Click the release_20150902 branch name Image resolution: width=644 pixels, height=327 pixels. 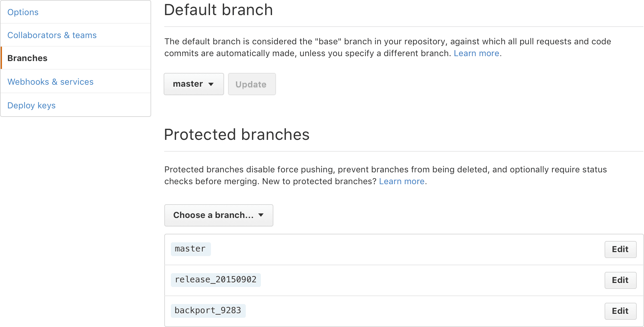pos(216,280)
